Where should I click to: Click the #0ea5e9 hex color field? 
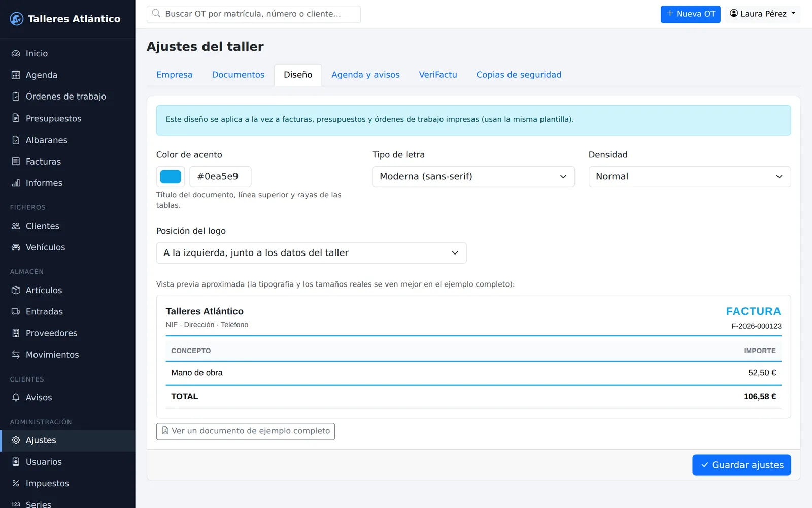point(220,177)
